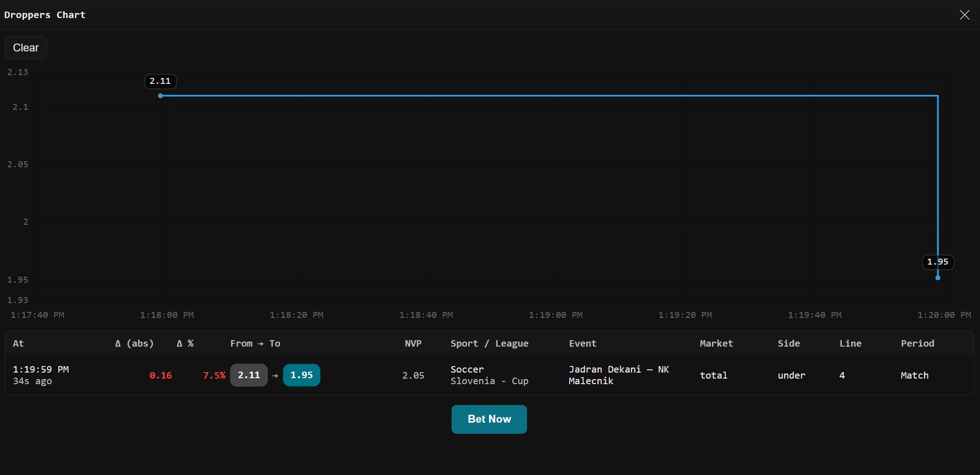Click the Market column header
The image size is (980, 475).
[716, 343]
